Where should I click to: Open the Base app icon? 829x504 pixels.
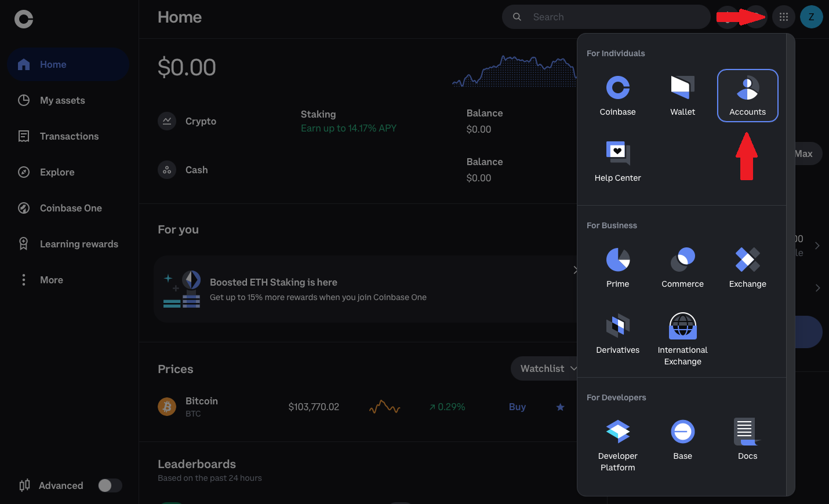[682, 440]
